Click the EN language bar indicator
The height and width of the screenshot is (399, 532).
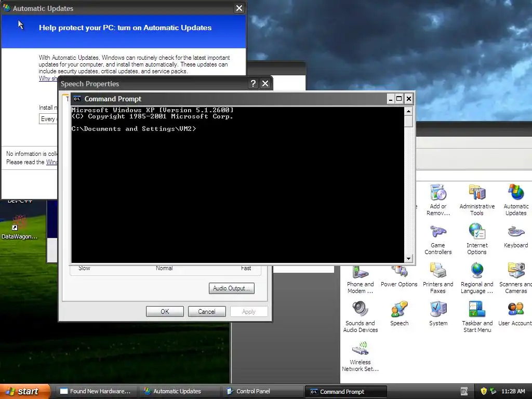pos(464,391)
